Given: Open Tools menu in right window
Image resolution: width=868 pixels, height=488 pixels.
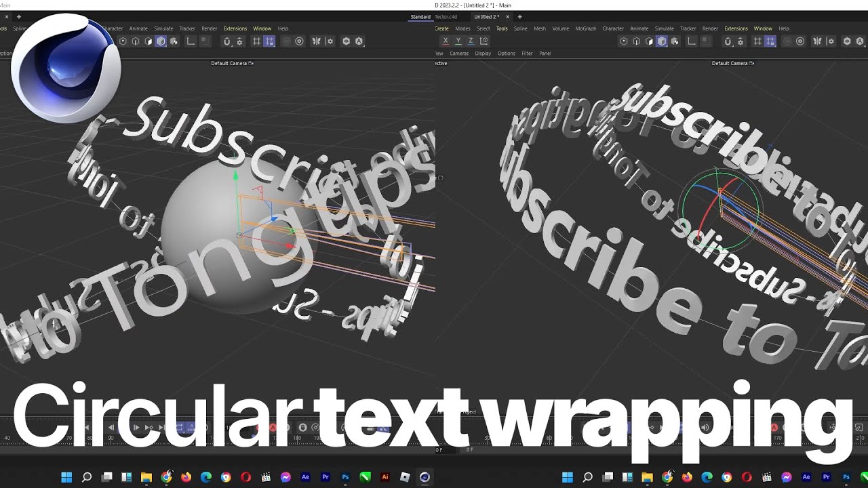Looking at the screenshot, I should [x=502, y=28].
